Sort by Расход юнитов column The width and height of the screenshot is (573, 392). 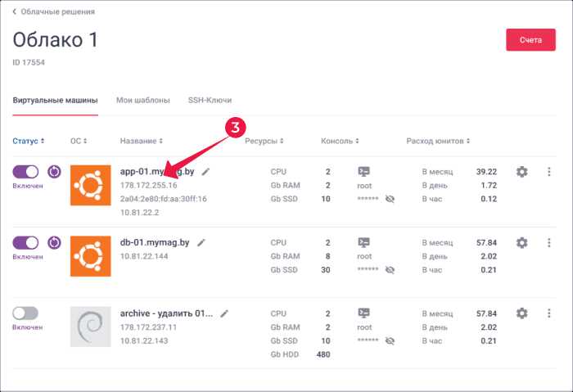pos(437,142)
